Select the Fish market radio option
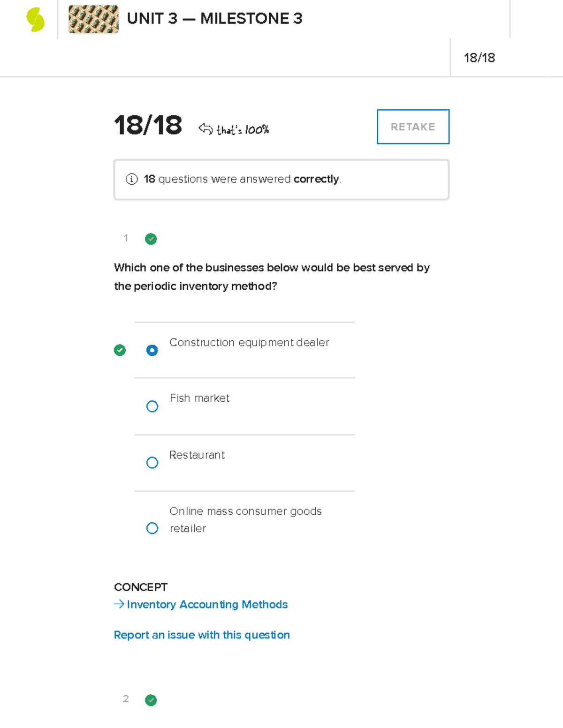This screenshot has height=728, width=563. point(152,406)
